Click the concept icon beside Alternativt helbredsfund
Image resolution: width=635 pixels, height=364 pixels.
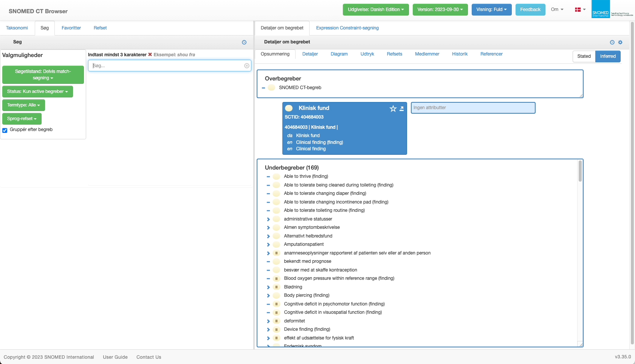point(276,236)
